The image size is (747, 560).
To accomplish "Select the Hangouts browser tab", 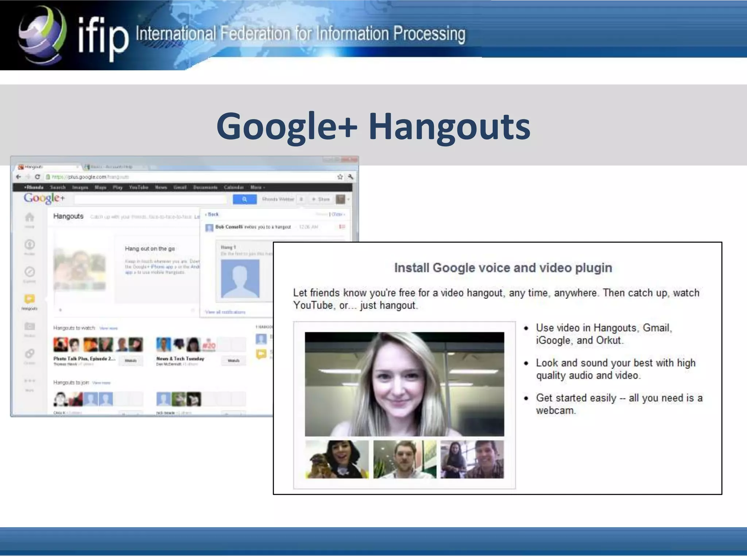I will coord(47,167).
